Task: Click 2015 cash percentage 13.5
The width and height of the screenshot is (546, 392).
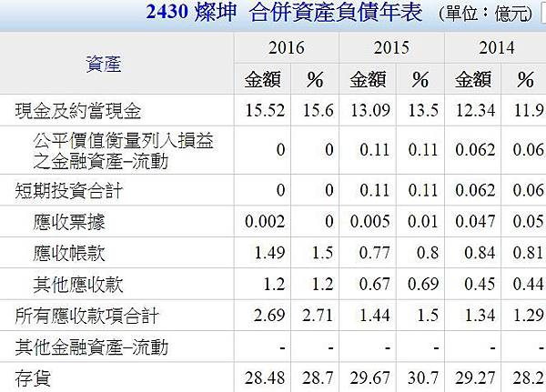Action: click(x=423, y=111)
